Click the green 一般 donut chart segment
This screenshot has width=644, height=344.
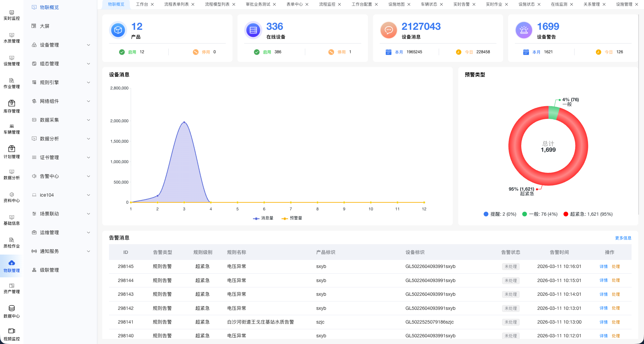pyautogui.click(x=554, y=113)
